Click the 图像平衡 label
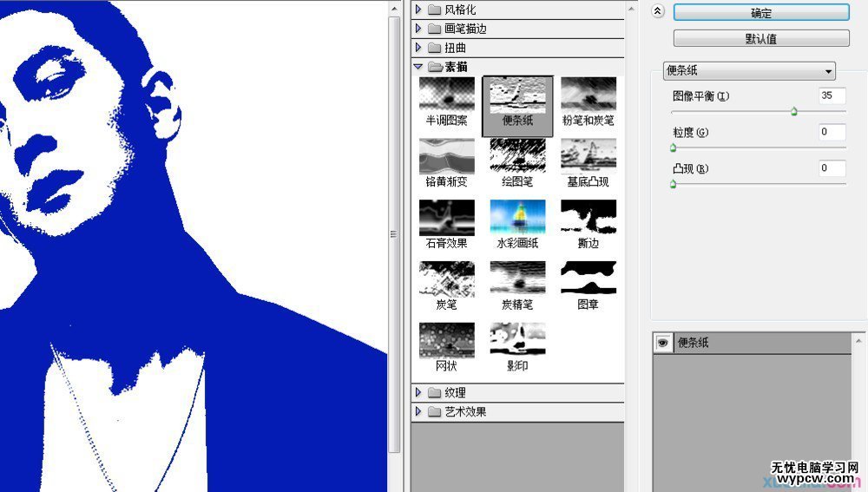 coord(700,95)
